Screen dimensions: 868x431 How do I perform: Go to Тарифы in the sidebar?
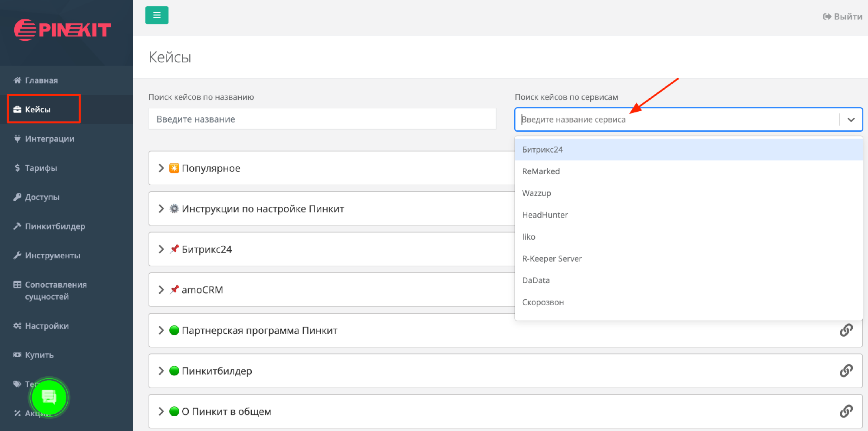click(x=41, y=168)
